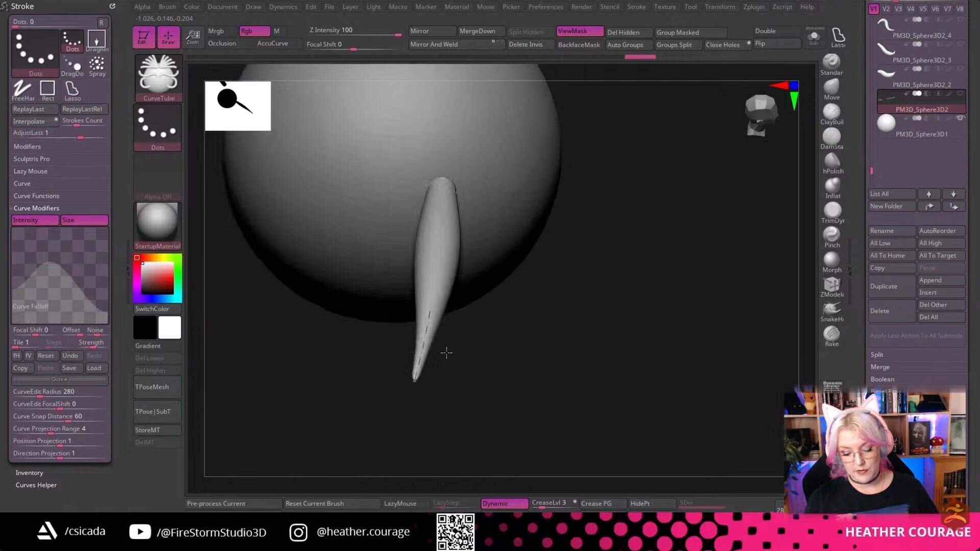Toggle the Rgb channel button
Screen dimensions: 980x551
tap(254, 31)
